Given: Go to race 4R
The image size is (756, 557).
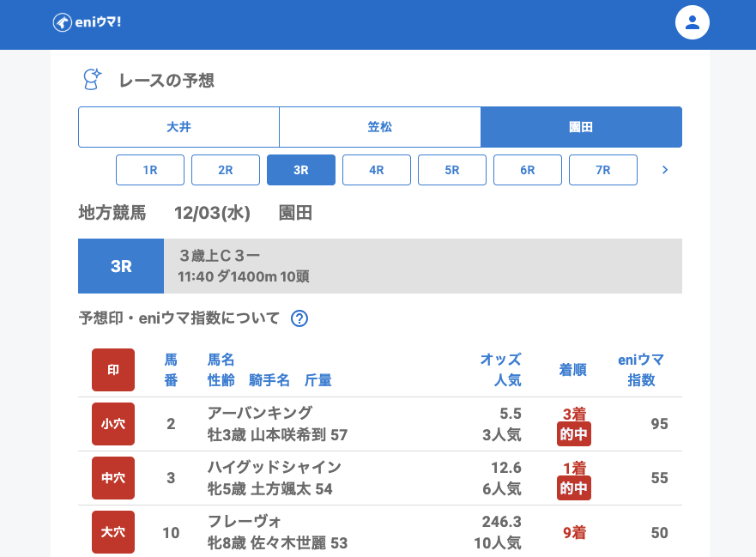Looking at the screenshot, I should (x=377, y=170).
